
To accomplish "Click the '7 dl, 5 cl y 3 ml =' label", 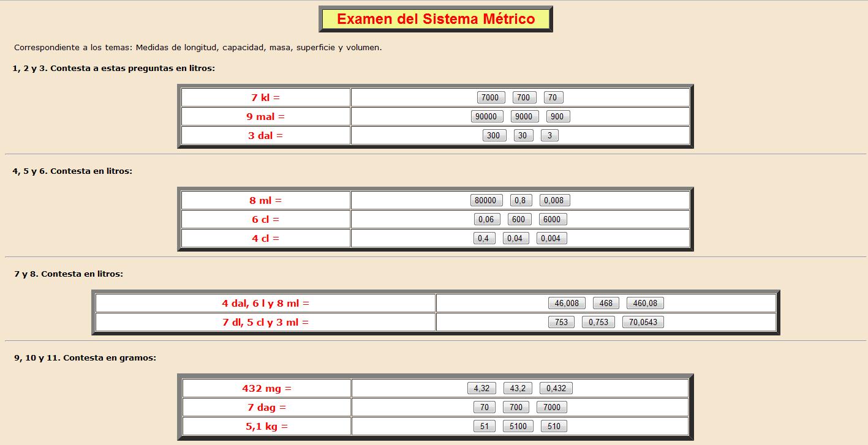I will [x=266, y=322].
